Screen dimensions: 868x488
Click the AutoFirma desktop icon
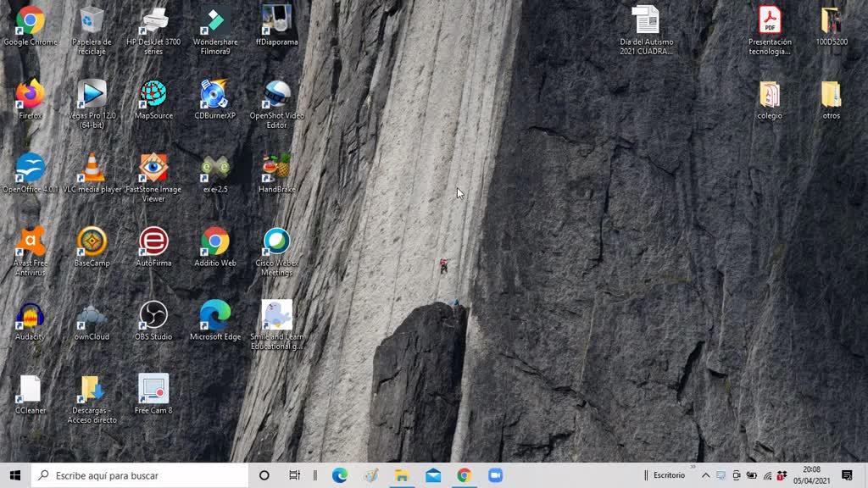(x=153, y=247)
